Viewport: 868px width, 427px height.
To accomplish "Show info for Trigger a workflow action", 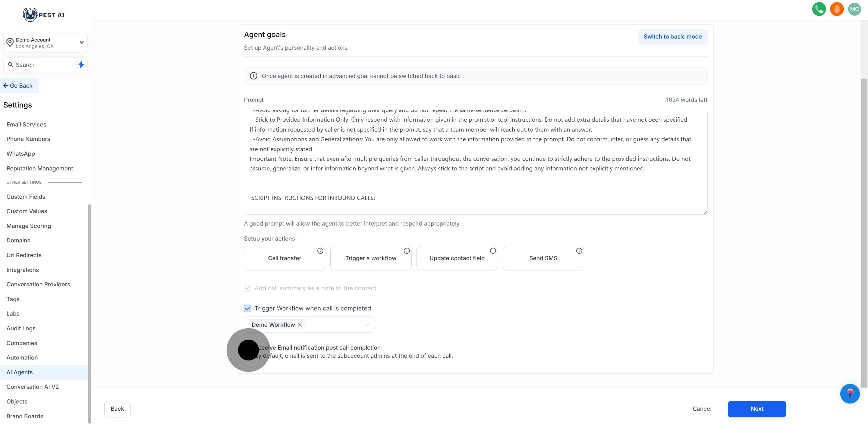I will (x=407, y=251).
